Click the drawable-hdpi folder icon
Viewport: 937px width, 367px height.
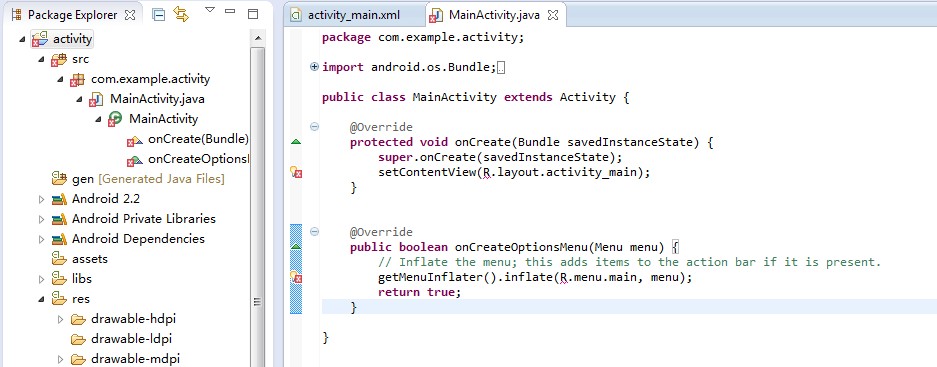point(78,319)
